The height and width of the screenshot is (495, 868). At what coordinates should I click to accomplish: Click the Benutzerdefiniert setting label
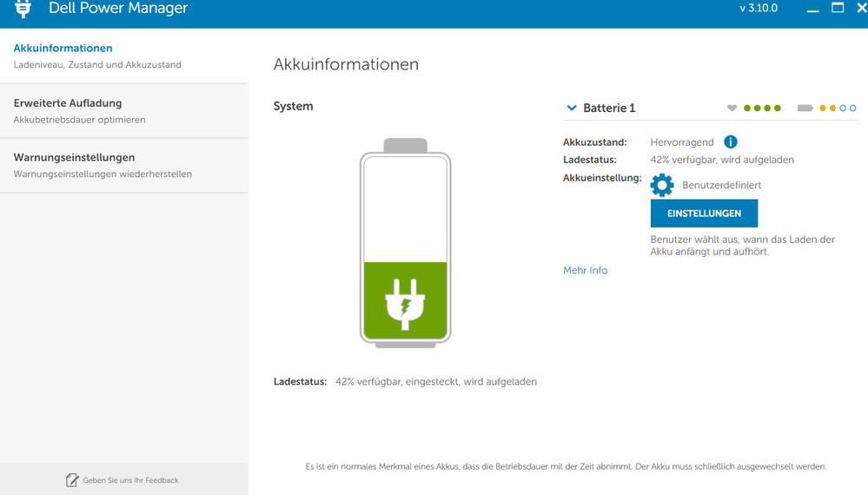721,185
